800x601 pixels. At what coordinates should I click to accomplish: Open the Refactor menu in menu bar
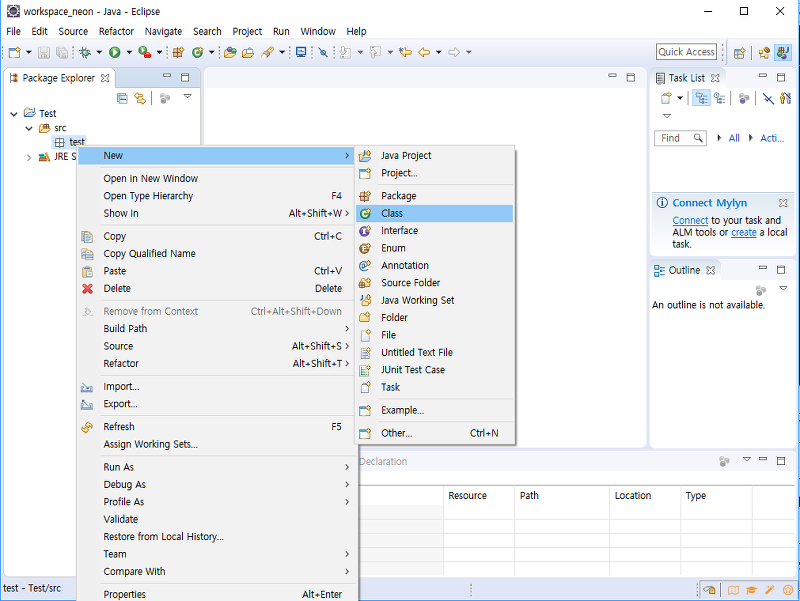point(116,31)
